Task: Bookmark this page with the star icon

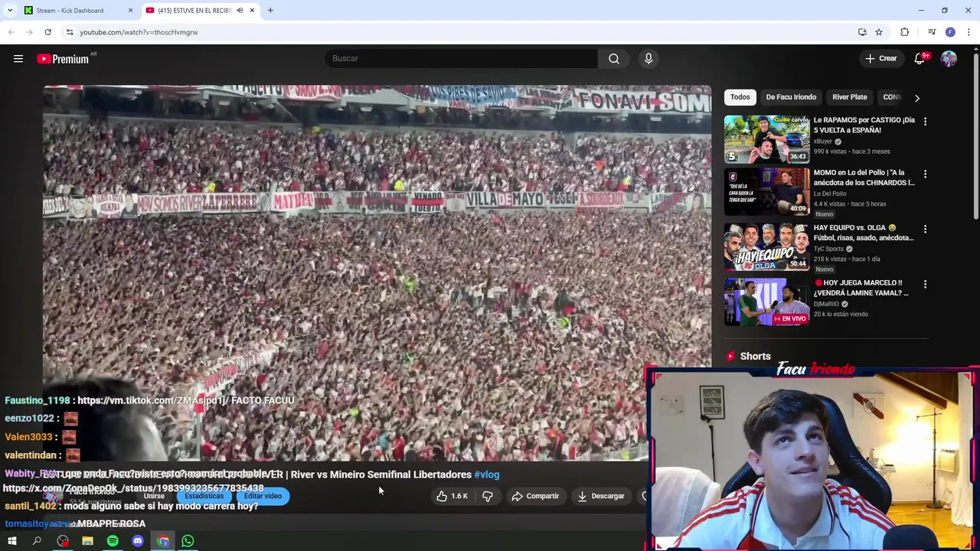Action: 879,32
